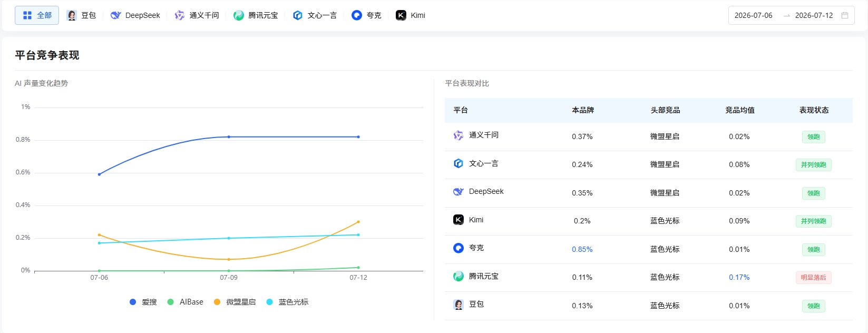Image resolution: width=868 pixels, height=333 pixels.
Task: Click the 0.24% brand value for 文心一言
Action: pos(582,164)
